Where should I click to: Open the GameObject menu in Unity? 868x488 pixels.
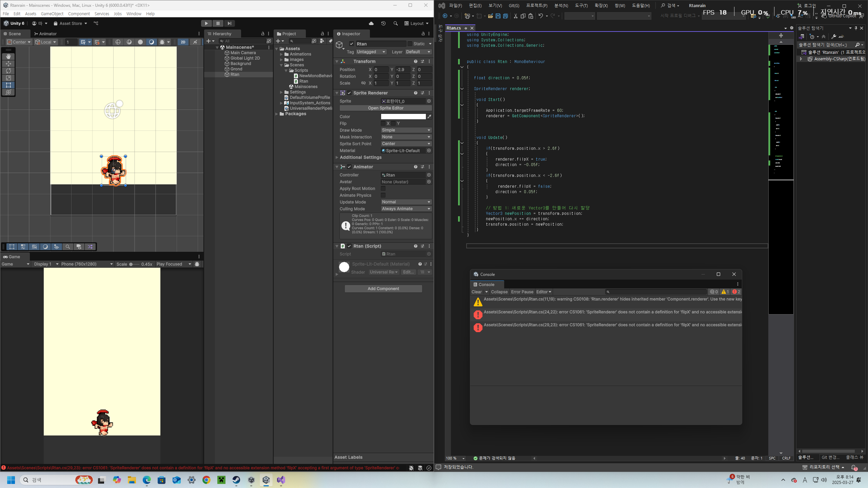click(52, 14)
